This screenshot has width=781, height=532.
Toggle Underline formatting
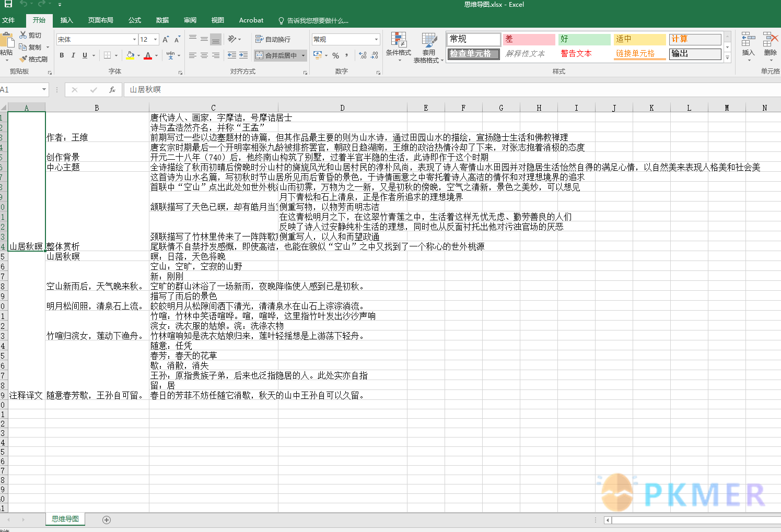click(x=85, y=55)
